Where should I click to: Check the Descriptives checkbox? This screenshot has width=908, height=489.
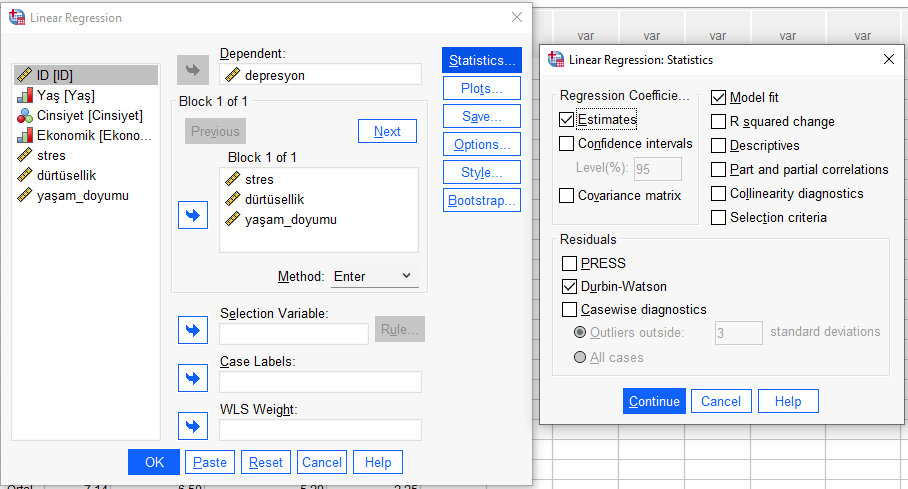719,146
